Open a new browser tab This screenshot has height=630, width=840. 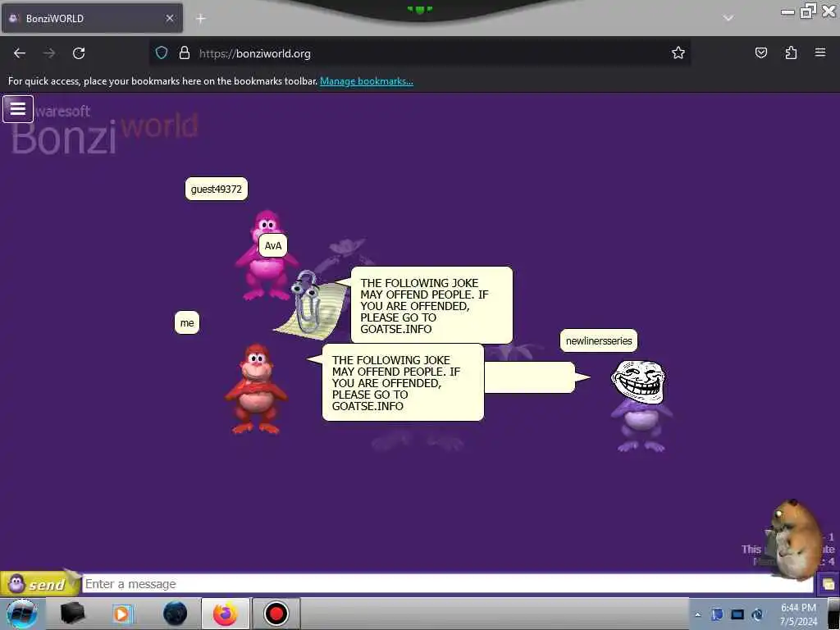pos(201,19)
